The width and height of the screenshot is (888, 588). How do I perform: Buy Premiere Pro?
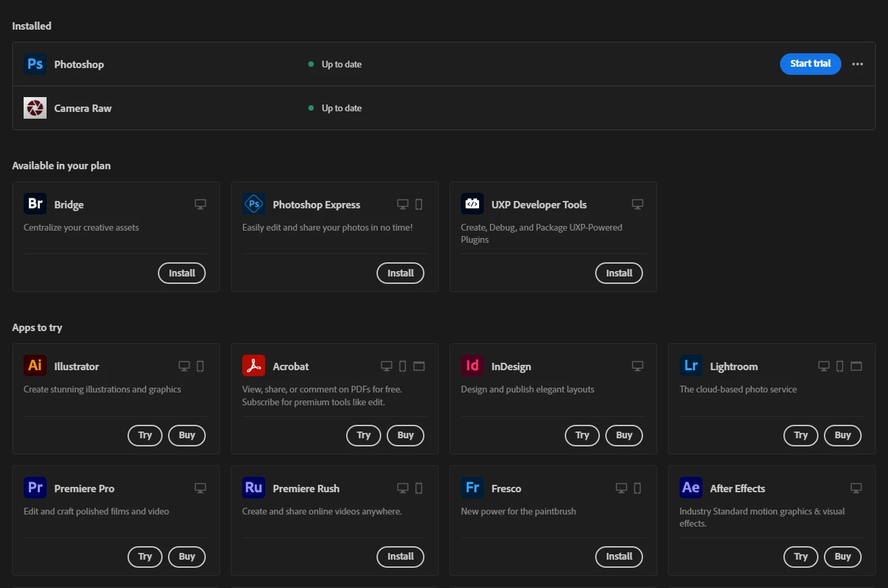187,556
